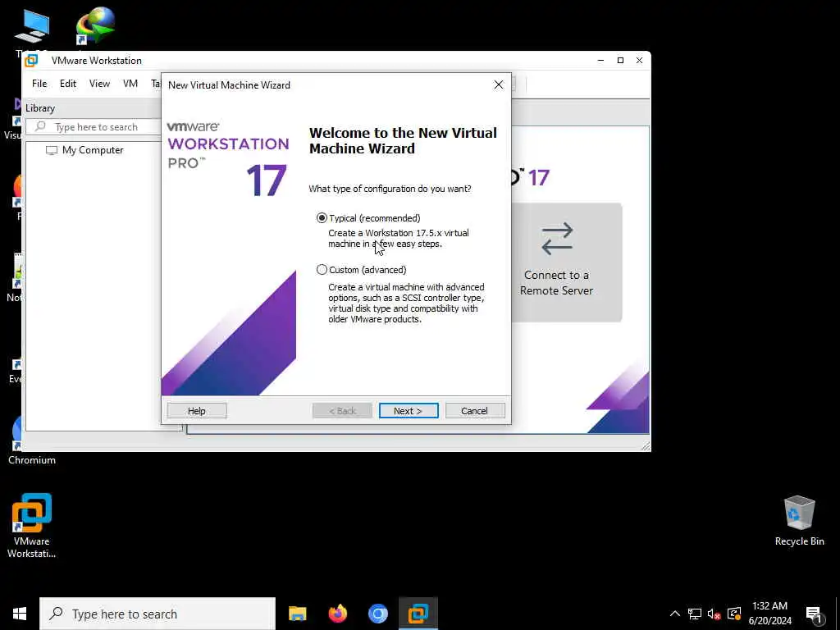Open wizard Help
The height and width of the screenshot is (630, 840).
pyautogui.click(x=197, y=411)
